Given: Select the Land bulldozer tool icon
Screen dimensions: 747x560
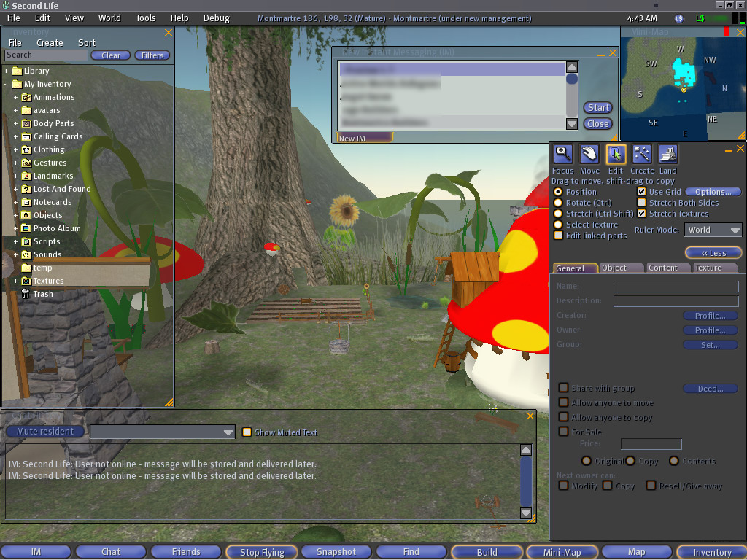Looking at the screenshot, I should [x=668, y=155].
